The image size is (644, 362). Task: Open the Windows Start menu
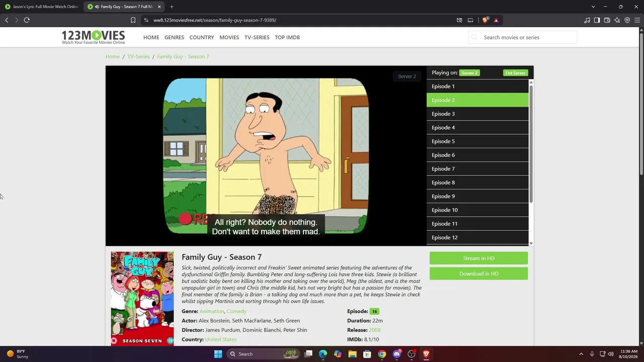point(218,354)
